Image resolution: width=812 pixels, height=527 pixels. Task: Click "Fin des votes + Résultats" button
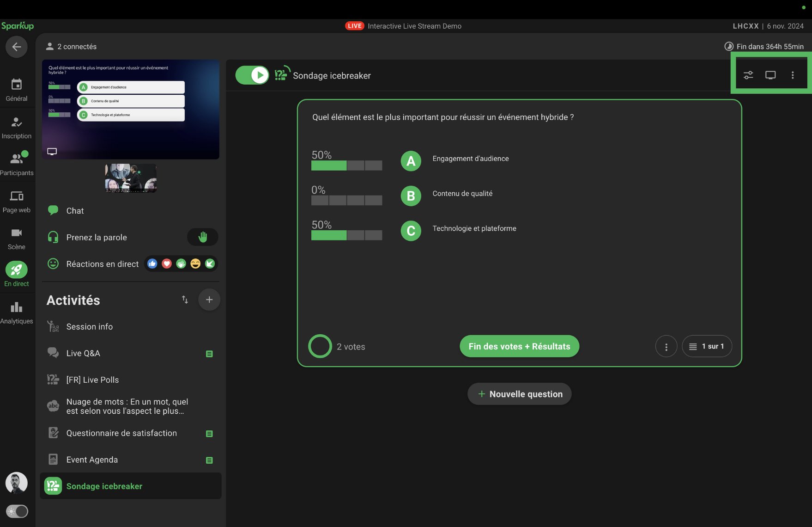pyautogui.click(x=519, y=346)
